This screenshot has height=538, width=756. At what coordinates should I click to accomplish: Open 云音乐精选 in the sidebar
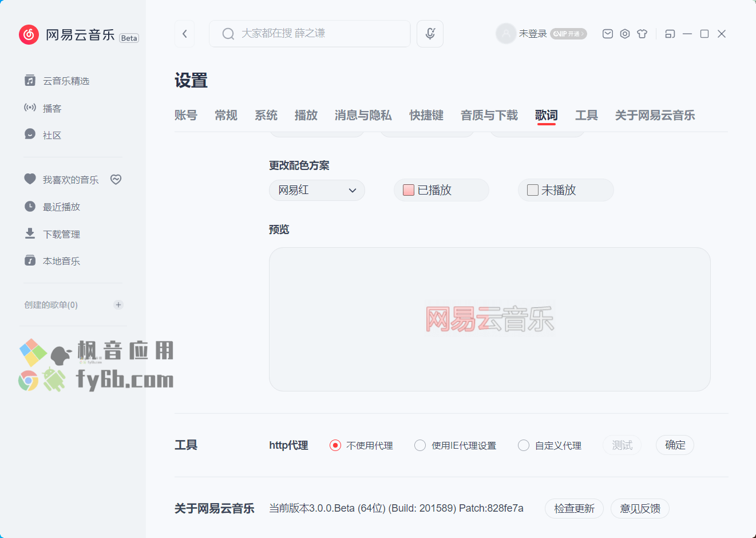[x=66, y=81]
